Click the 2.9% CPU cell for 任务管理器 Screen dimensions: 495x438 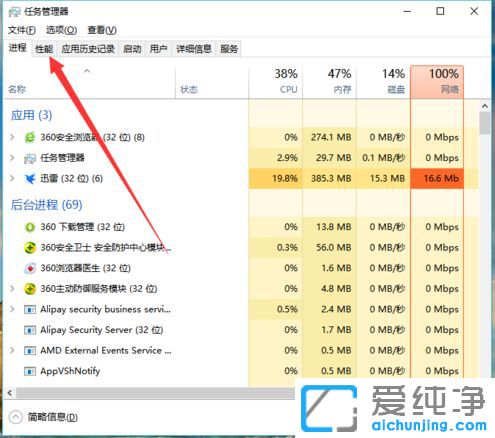pyautogui.click(x=275, y=158)
